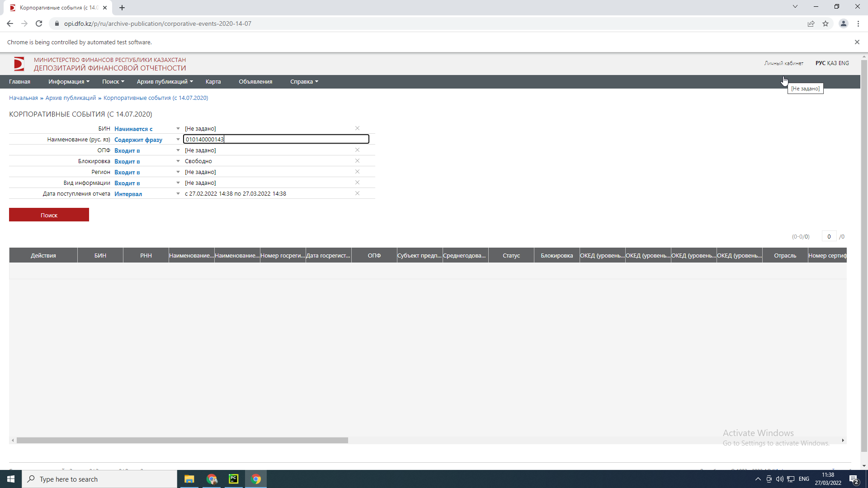Click the forward navigation arrow icon
The width and height of the screenshot is (868, 488).
[x=24, y=24]
